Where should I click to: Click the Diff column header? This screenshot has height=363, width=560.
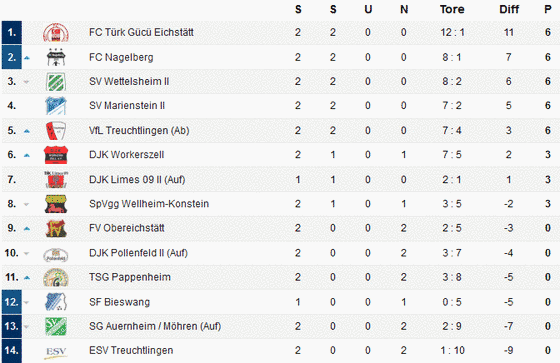(x=509, y=9)
